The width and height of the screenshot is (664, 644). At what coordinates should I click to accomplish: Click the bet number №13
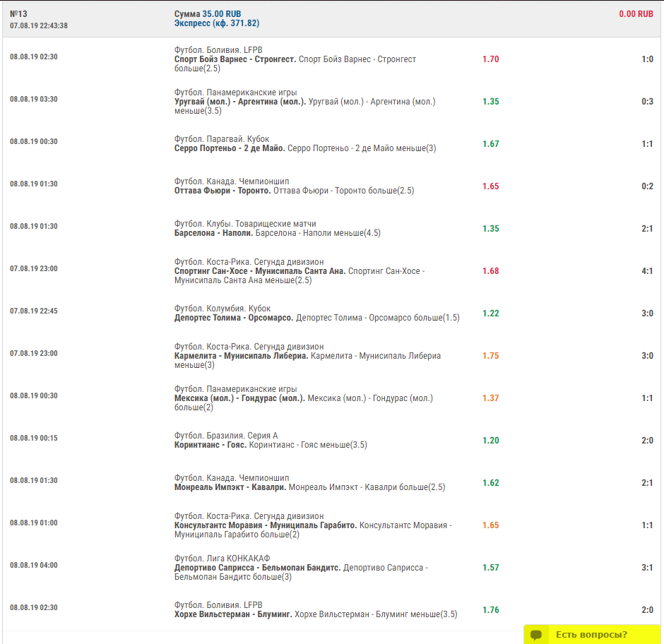click(18, 14)
